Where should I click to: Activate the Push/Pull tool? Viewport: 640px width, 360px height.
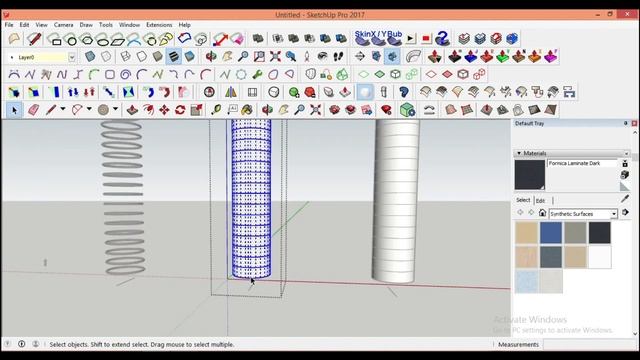(132, 110)
